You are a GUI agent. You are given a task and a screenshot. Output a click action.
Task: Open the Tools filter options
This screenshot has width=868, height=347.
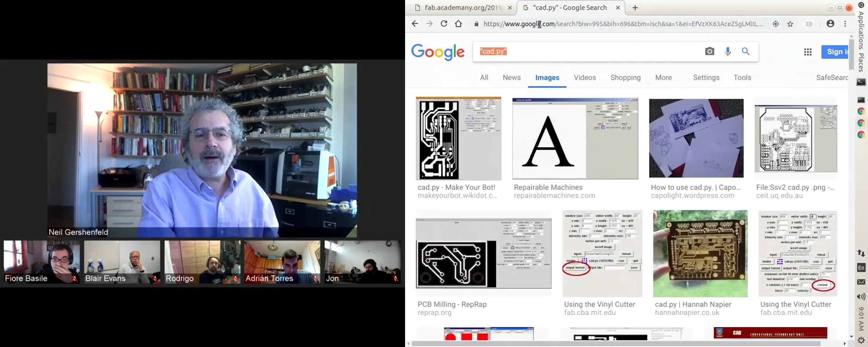click(x=742, y=77)
